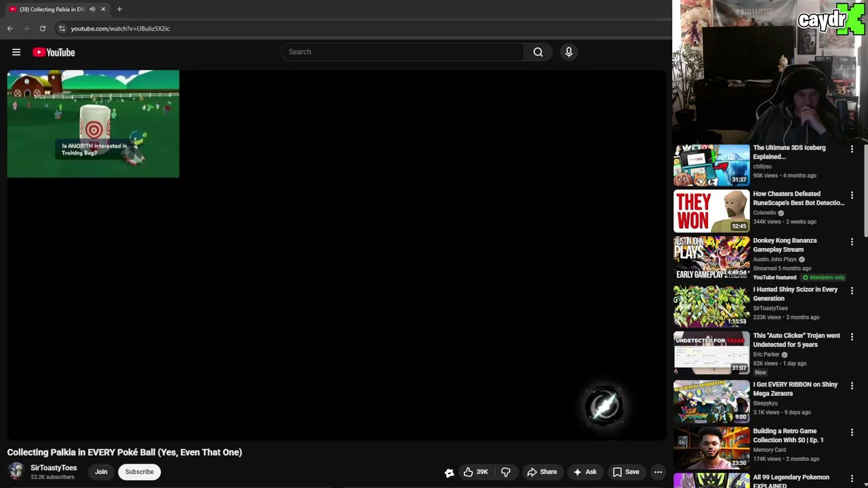Open site information icon in address bar
Screen dimensions: 868x488
(62, 28)
